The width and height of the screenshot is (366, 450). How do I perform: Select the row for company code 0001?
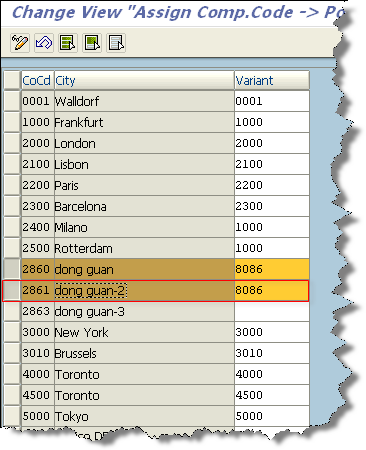click(x=12, y=101)
